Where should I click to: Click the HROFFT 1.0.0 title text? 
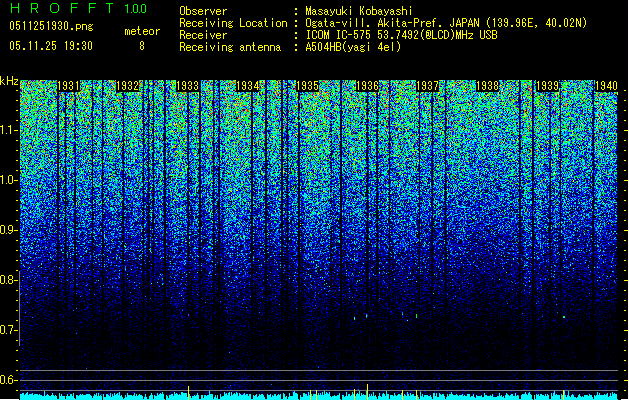(78, 8)
